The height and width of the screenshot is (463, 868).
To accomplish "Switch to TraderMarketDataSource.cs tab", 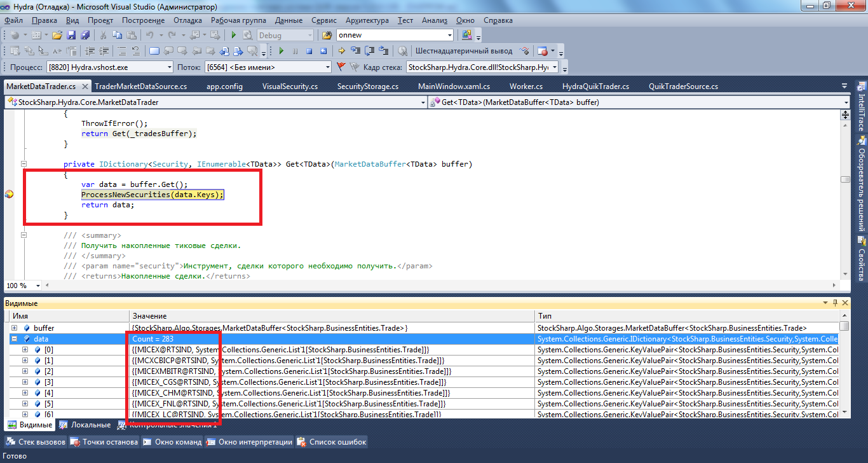I will pos(140,86).
